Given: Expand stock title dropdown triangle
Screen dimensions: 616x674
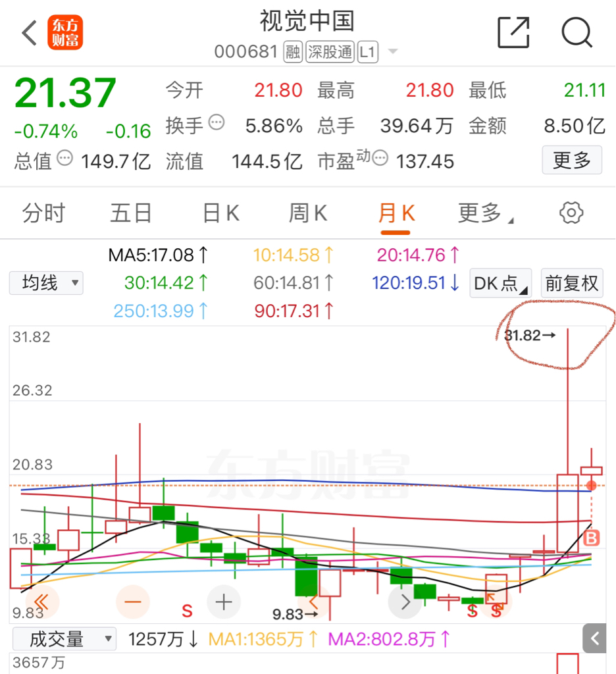Looking at the screenshot, I should (x=392, y=51).
